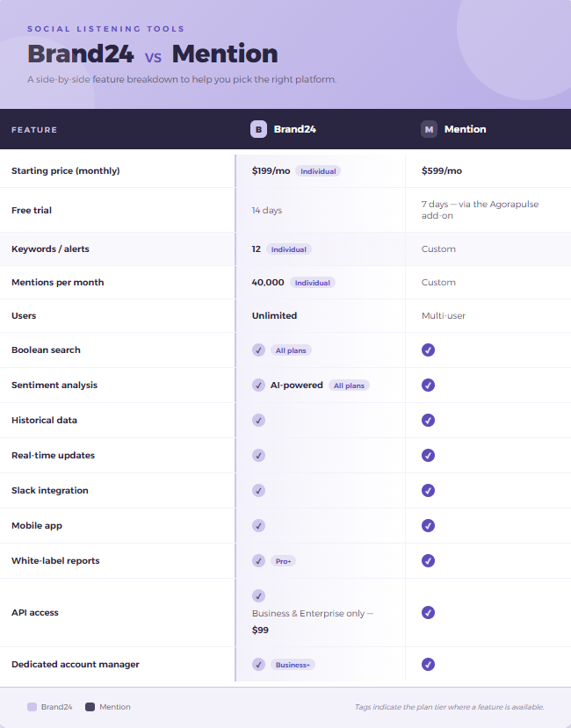Click 'Slack integration' feature label

50,490
